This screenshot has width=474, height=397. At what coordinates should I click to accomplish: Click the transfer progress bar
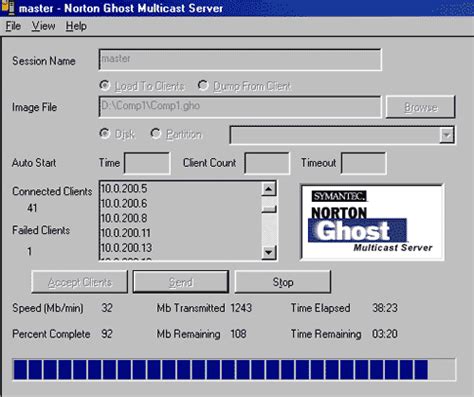(234, 369)
